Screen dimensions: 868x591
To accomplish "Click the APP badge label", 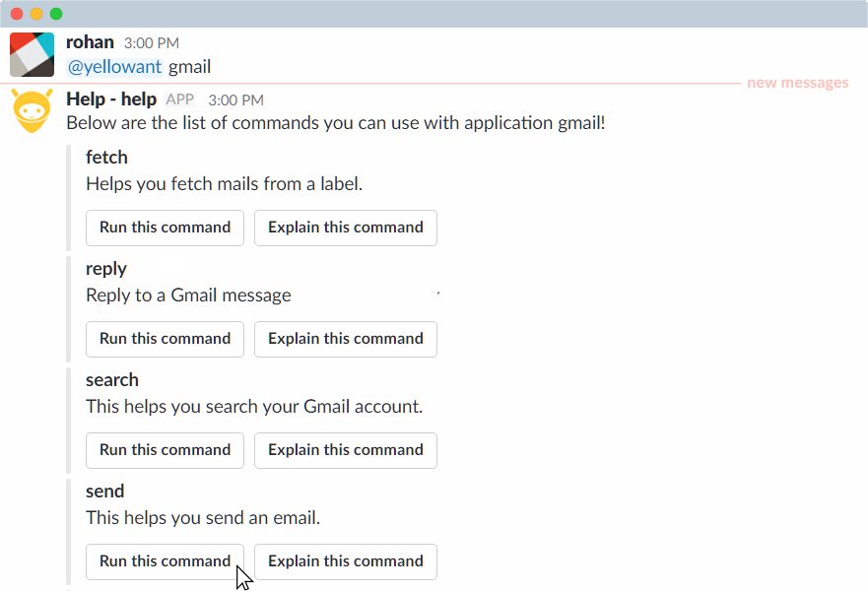I will pos(180,99).
